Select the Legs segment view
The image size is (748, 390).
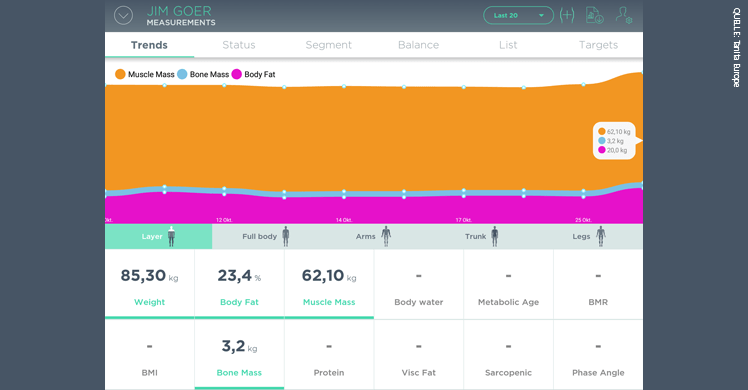589,236
